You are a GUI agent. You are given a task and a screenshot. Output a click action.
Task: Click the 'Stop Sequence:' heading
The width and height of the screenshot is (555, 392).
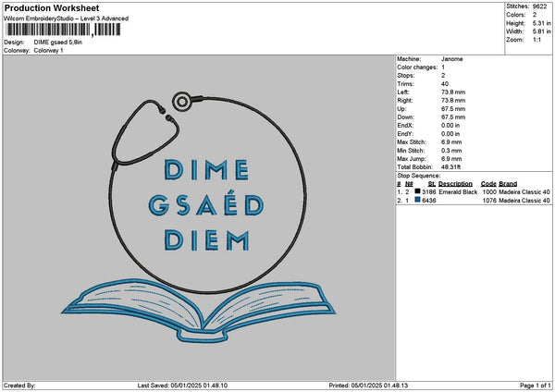click(x=419, y=176)
